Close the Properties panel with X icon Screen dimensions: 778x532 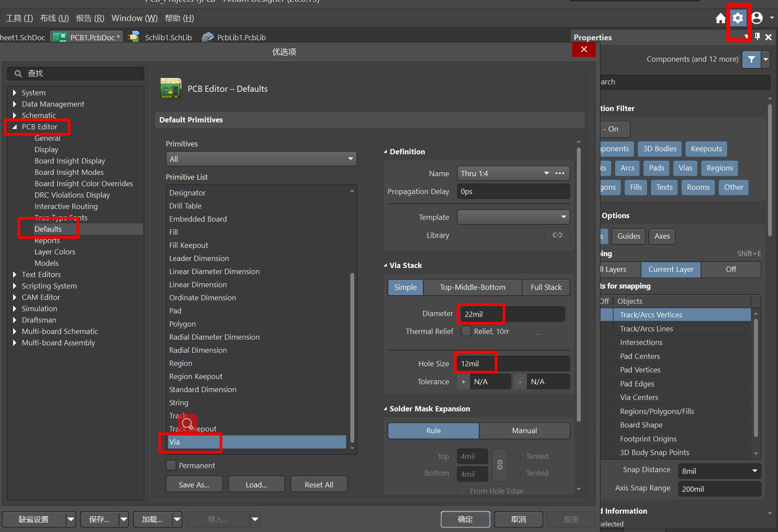(x=768, y=37)
